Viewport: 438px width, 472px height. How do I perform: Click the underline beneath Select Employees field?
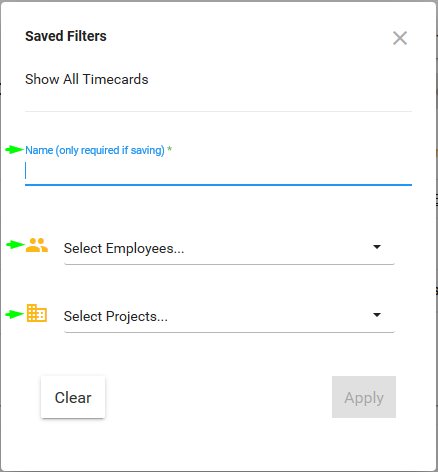tap(229, 264)
